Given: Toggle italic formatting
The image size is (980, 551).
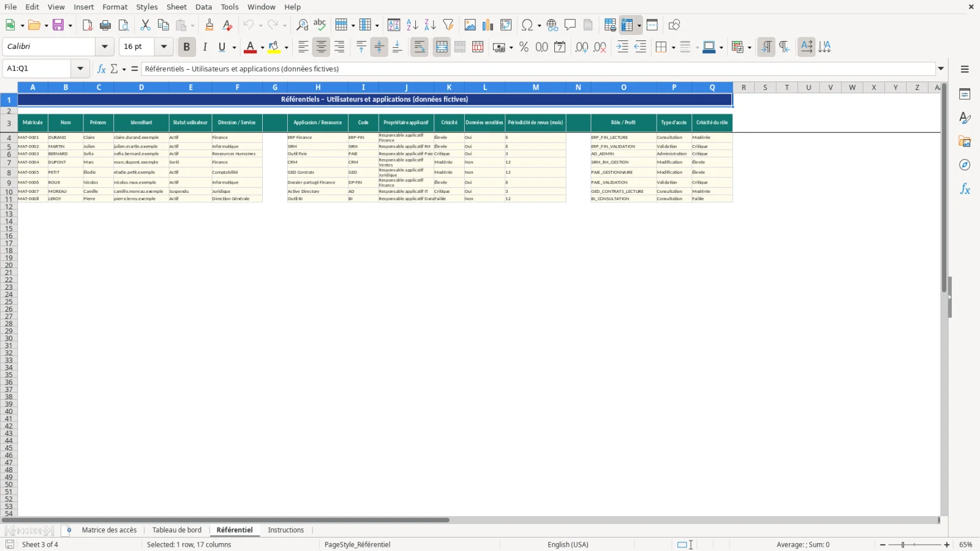Looking at the screenshot, I should [205, 47].
